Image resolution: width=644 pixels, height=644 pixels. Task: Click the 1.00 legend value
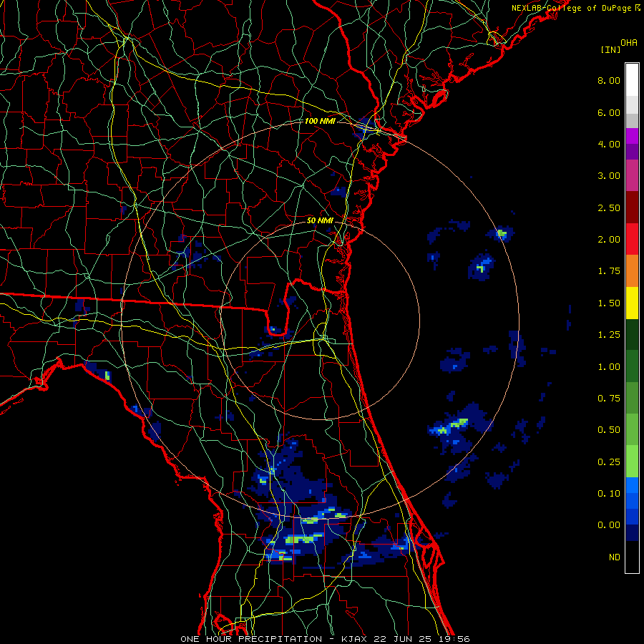pos(609,367)
